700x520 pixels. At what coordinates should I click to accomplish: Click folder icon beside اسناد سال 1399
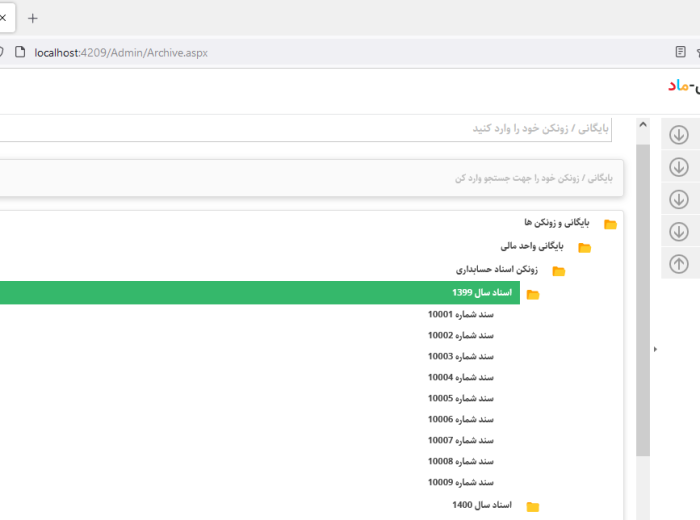533,294
